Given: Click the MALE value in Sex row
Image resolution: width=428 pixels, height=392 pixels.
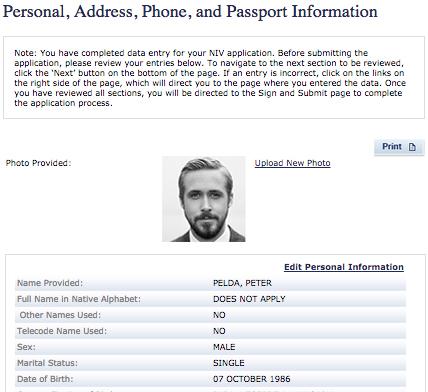Looking at the screenshot, I should point(224,347).
